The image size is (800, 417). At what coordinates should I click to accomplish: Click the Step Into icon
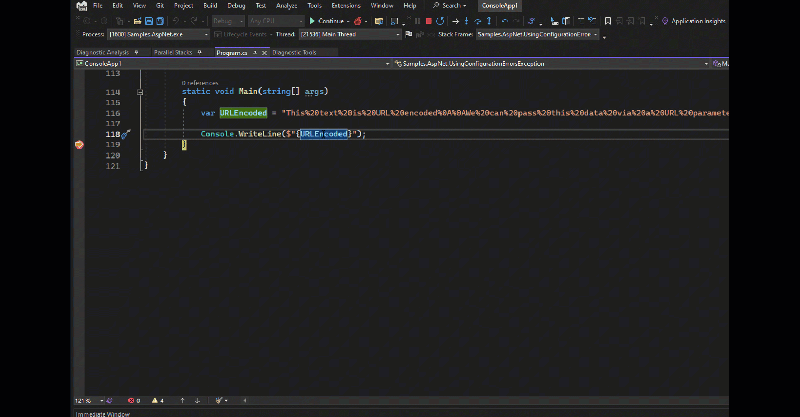(466, 21)
